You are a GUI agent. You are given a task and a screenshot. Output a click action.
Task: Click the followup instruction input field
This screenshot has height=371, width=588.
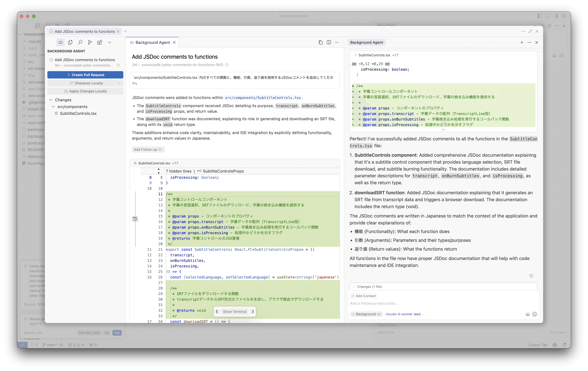[x=439, y=303]
